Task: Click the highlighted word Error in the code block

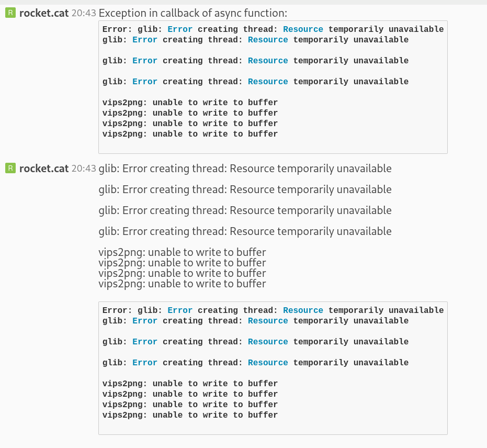Action: pyautogui.click(x=180, y=29)
